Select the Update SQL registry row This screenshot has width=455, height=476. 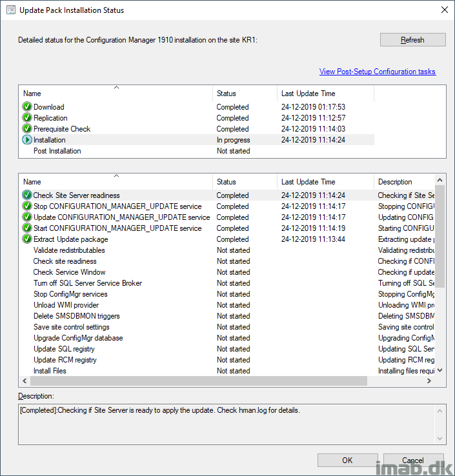pos(227,349)
